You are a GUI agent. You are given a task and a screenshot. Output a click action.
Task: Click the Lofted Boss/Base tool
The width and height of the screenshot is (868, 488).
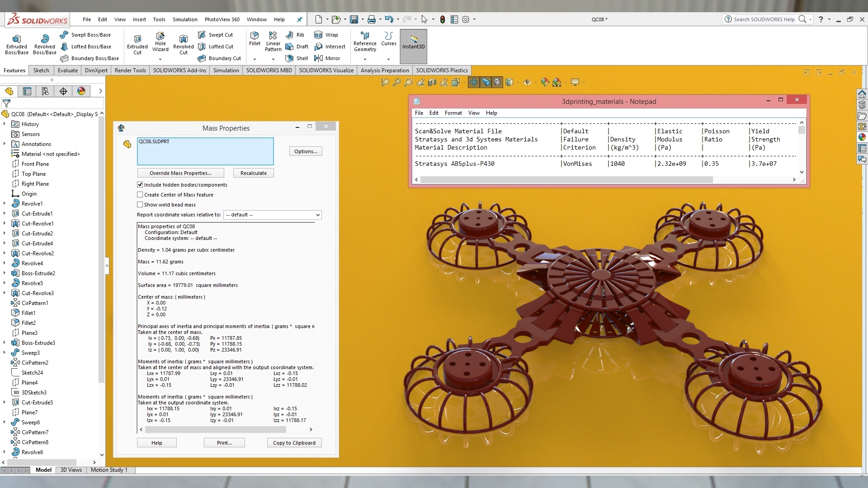coord(85,47)
